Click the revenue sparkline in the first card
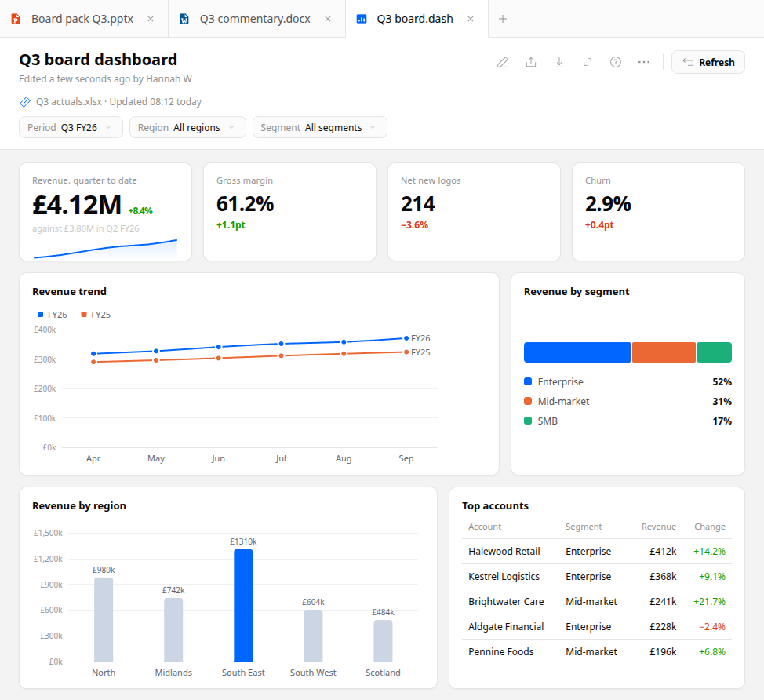Image resolution: width=764 pixels, height=700 pixels. (x=105, y=249)
